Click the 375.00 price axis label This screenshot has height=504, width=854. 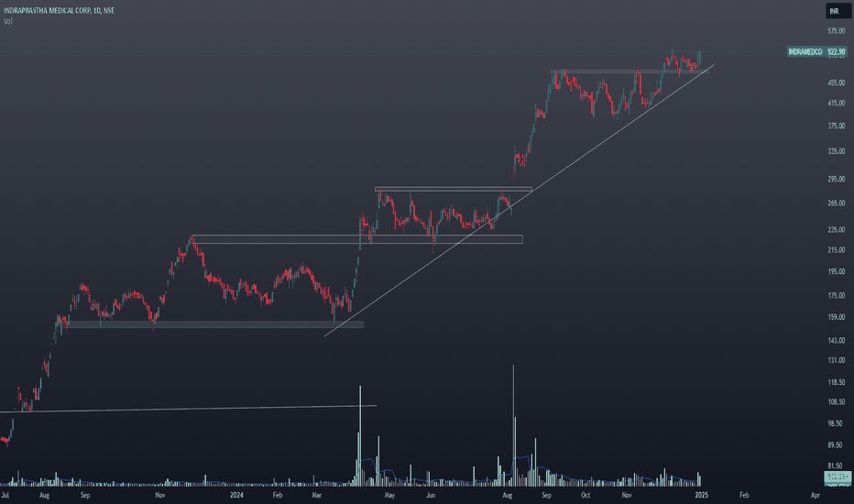click(x=836, y=126)
